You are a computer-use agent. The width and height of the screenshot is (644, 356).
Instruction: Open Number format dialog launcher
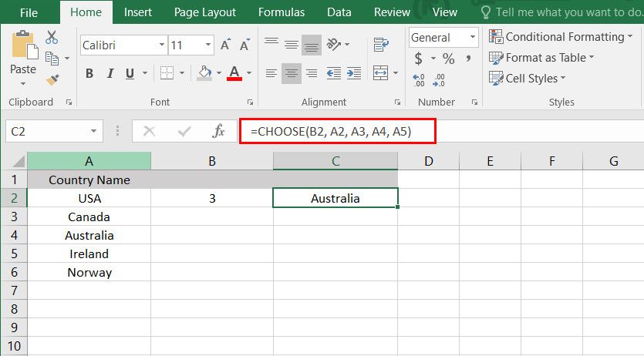point(474,102)
